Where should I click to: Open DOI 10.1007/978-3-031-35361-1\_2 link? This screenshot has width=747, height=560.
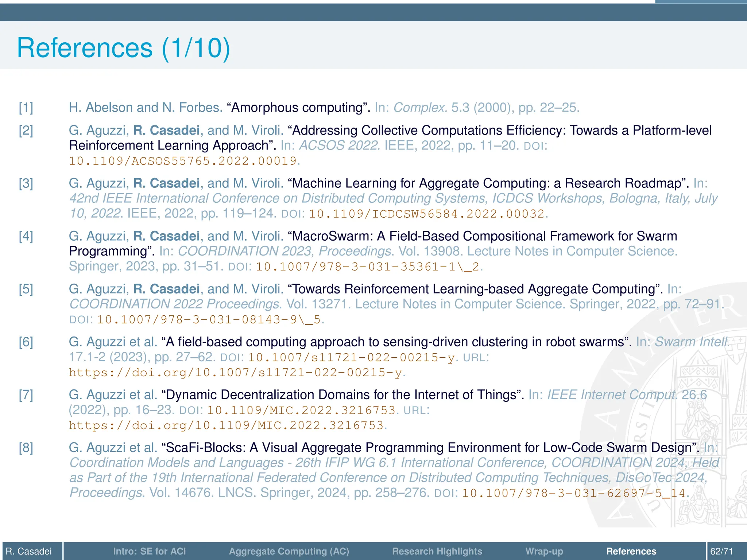point(368,267)
